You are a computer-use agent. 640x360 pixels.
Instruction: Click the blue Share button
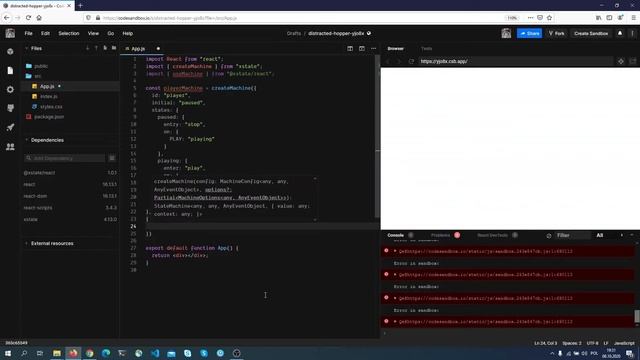(x=529, y=33)
